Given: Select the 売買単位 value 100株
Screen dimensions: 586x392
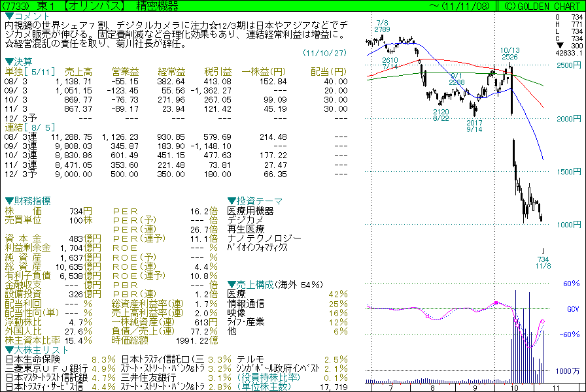Looking at the screenshot, I should pyautogui.click(x=80, y=220).
